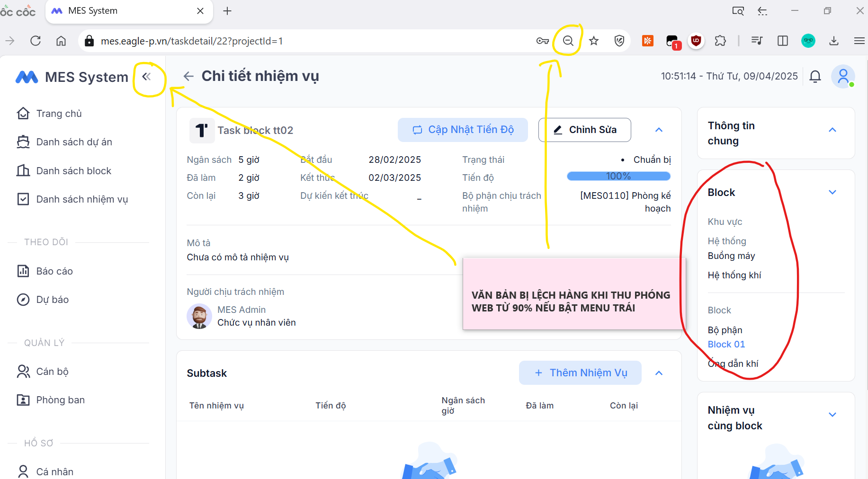Open the browser extensions puzzle icon
This screenshot has width=868, height=479.
point(720,41)
